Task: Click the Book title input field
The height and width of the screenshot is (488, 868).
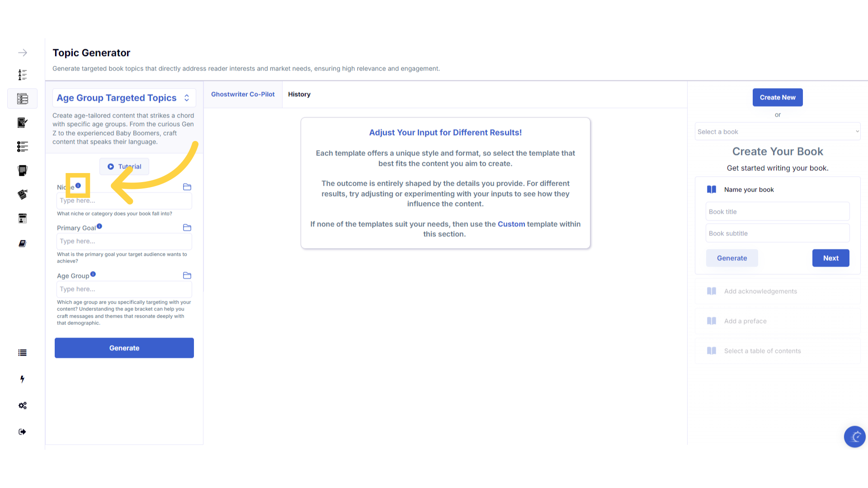Action: (x=777, y=211)
